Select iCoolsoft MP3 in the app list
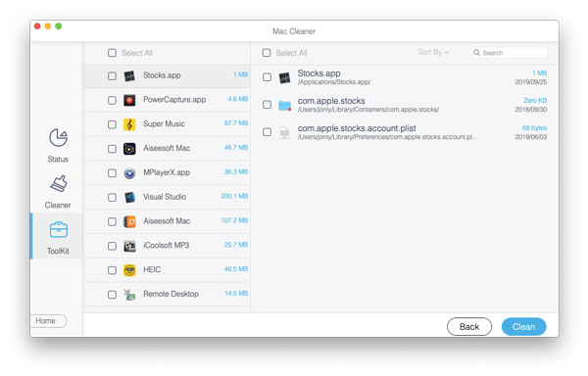Image resolution: width=588 pixels, height=376 pixels. [x=167, y=246]
